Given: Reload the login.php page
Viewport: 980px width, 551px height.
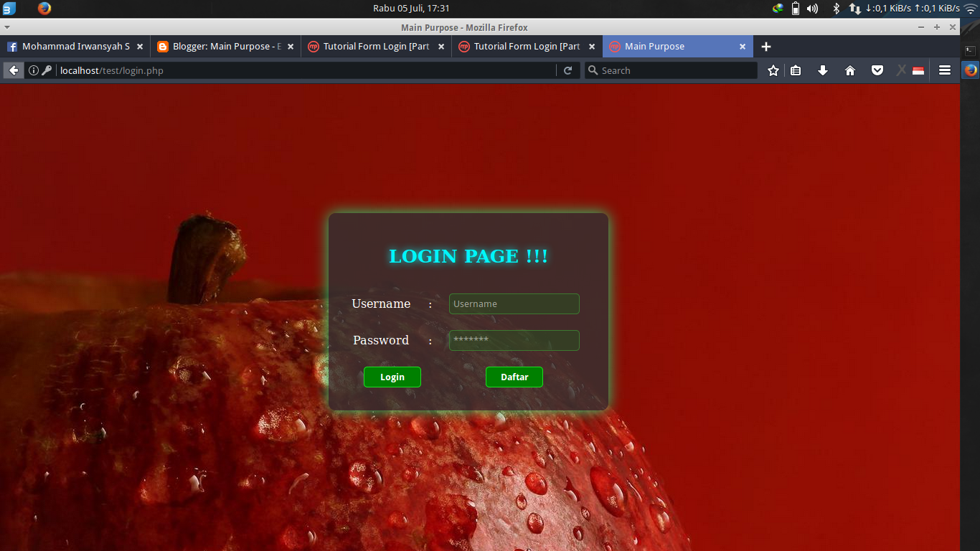Looking at the screenshot, I should (567, 70).
